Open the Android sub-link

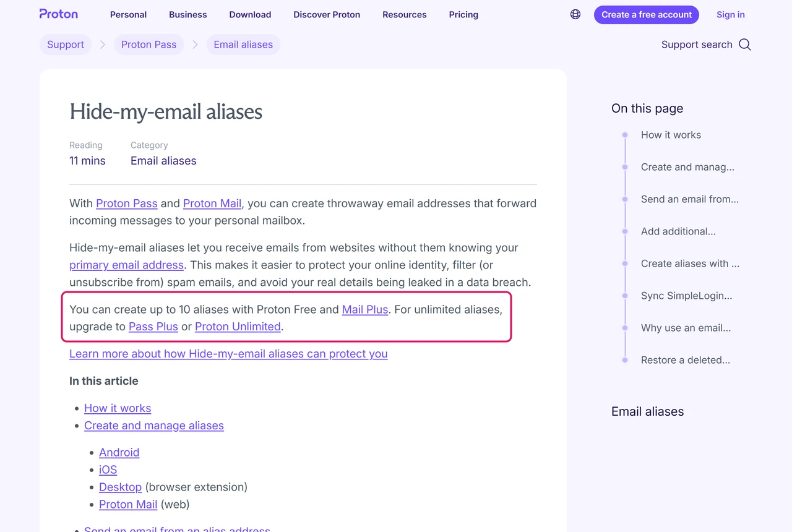point(119,453)
